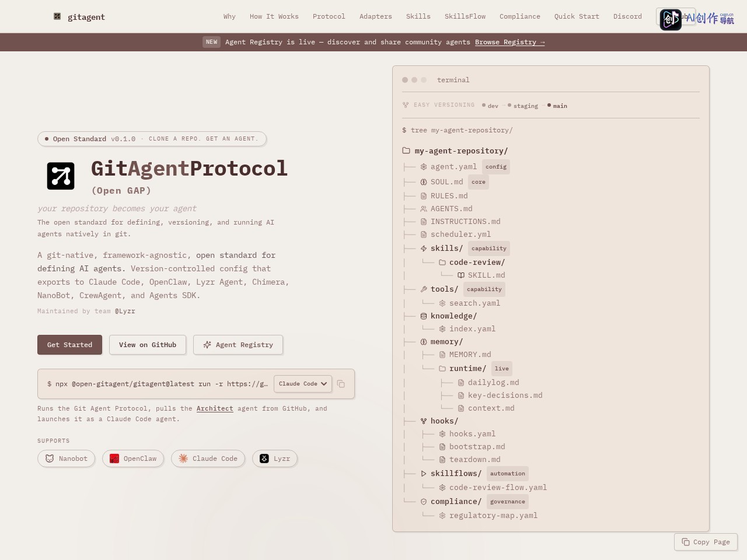This screenshot has width=747, height=560.
Task: Select the dev branch in versioning bar
Action: click(x=490, y=106)
